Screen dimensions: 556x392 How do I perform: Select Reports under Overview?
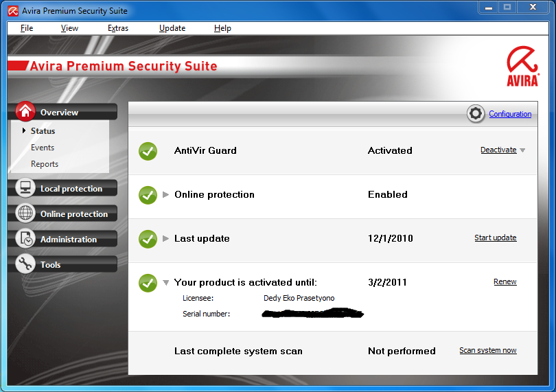click(x=45, y=164)
